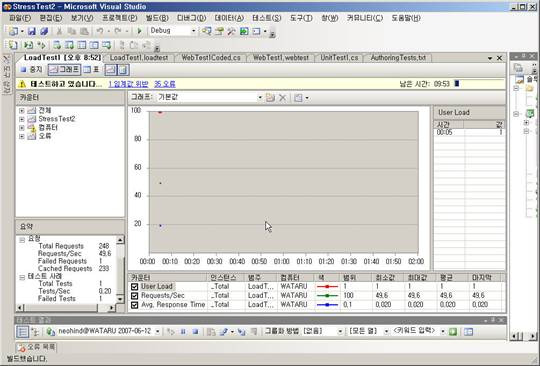Expand the StressTest2 counter tree node
Viewport: 540px width, 366px height.
pos(22,119)
